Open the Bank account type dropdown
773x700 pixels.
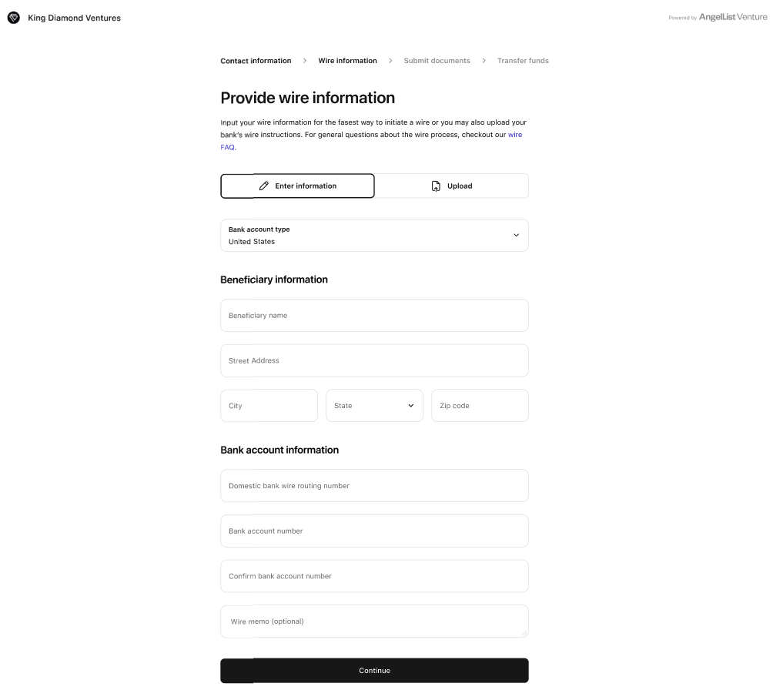point(374,235)
